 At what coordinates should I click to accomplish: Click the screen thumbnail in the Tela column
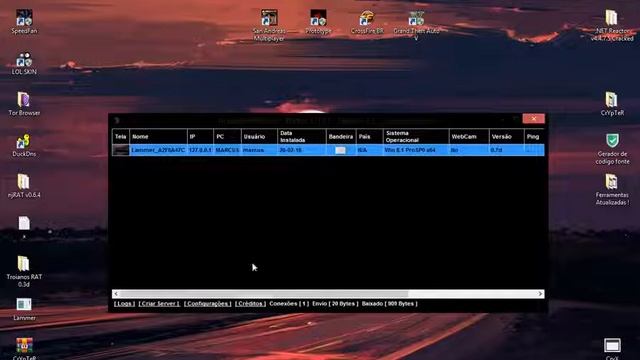pos(121,150)
